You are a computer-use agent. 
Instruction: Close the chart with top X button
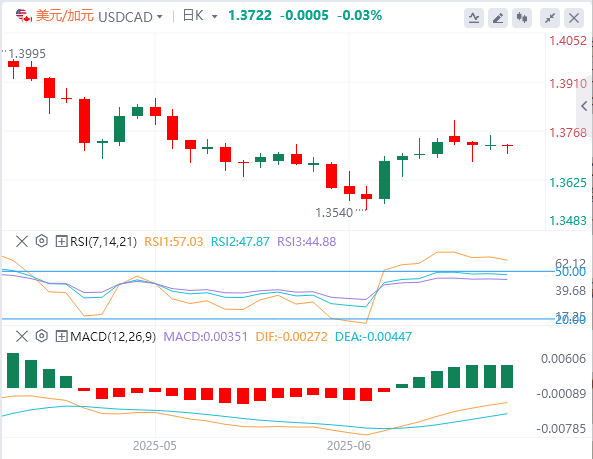[574, 17]
